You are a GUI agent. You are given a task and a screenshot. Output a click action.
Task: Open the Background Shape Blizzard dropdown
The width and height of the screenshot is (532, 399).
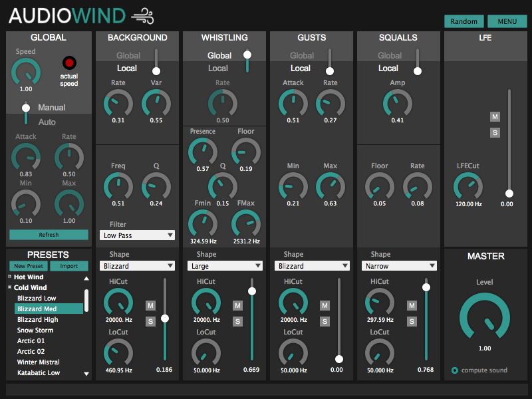click(137, 265)
